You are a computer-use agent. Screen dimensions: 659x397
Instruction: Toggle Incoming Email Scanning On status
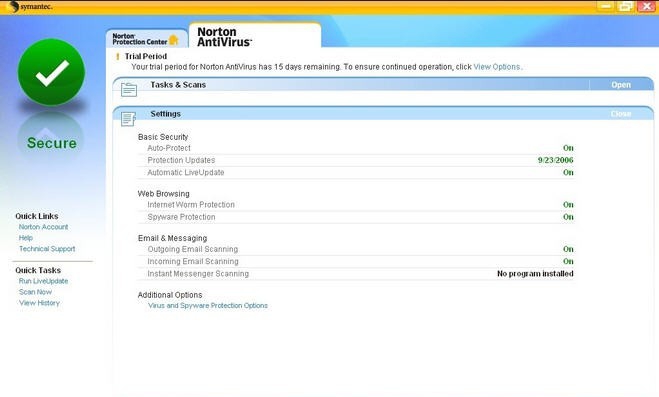[568, 261]
